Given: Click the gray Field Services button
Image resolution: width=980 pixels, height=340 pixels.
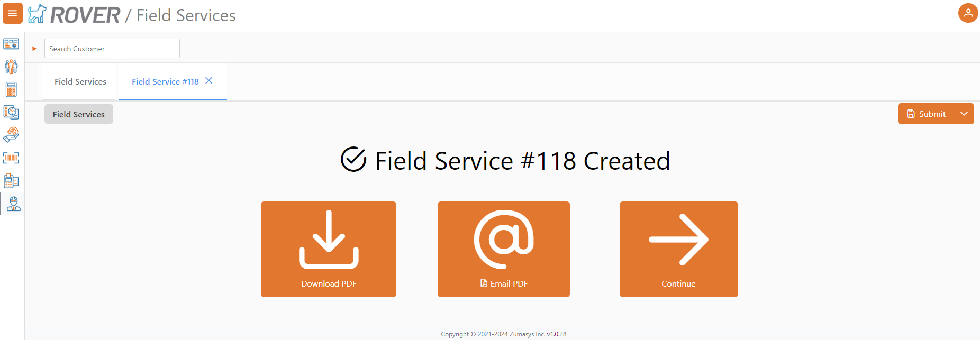Looking at the screenshot, I should (79, 114).
